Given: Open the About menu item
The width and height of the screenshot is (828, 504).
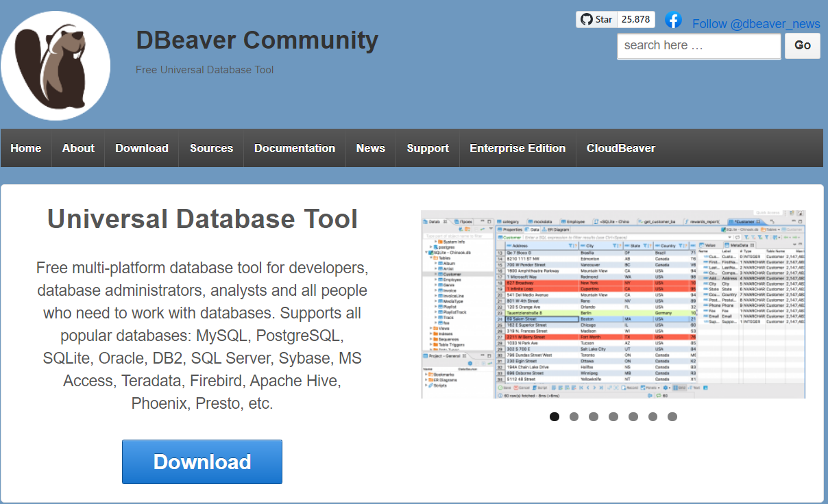Looking at the screenshot, I should tap(78, 148).
